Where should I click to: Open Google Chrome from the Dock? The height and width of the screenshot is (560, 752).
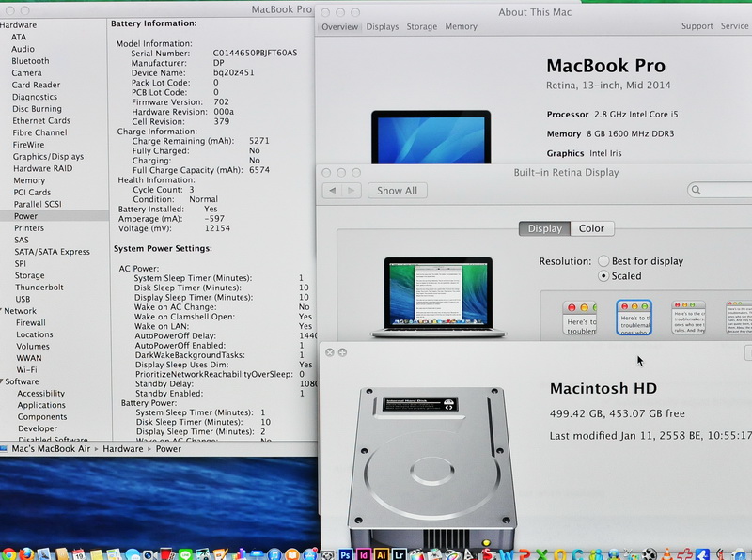point(8,554)
